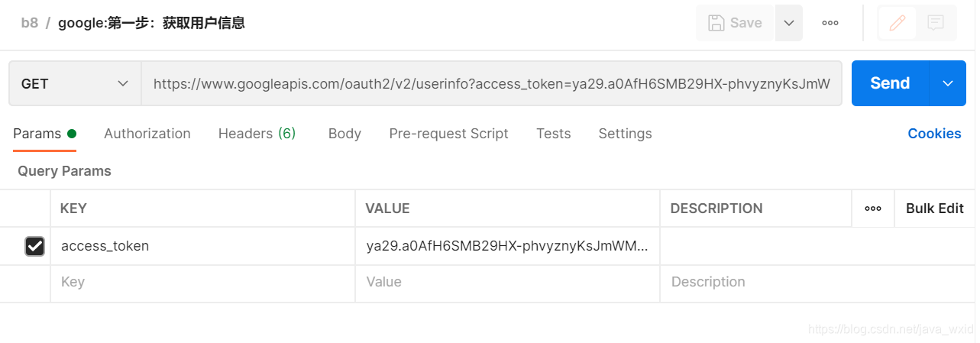This screenshot has height=343, width=980.
Task: Open the comments icon
Action: (x=936, y=23)
